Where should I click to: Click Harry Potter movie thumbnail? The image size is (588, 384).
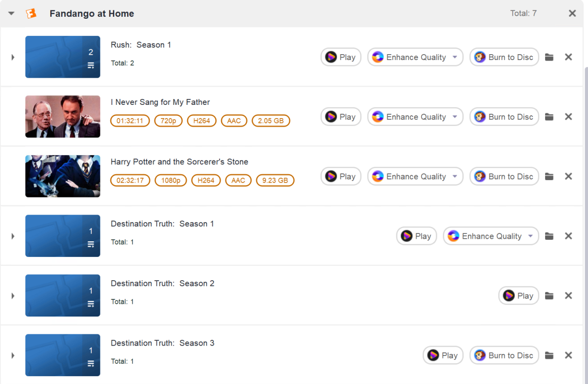pyautogui.click(x=63, y=176)
